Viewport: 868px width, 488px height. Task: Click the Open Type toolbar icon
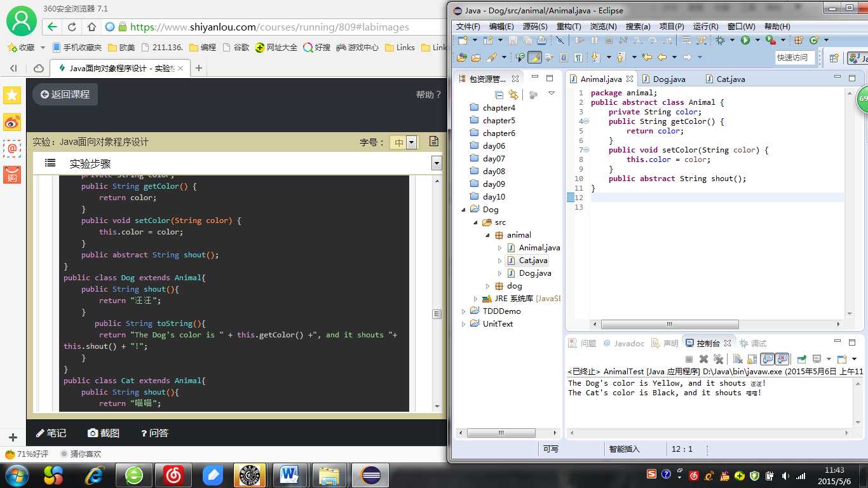tap(461, 58)
